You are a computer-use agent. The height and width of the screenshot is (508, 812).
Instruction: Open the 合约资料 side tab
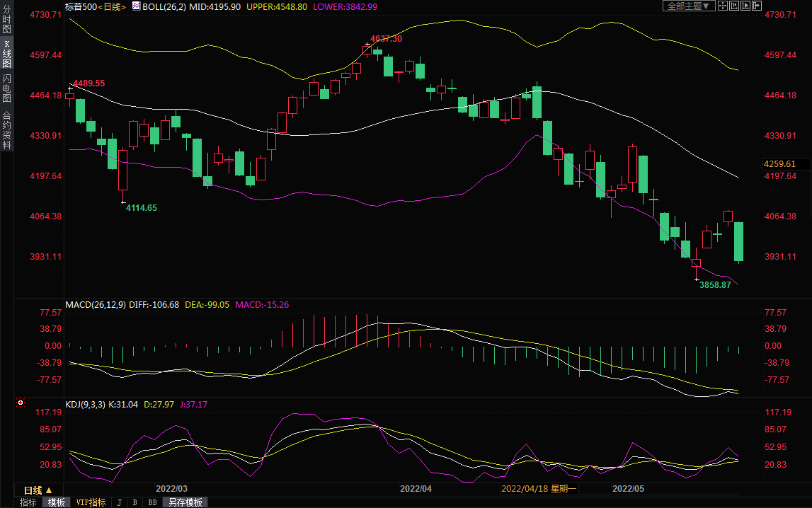[6, 129]
